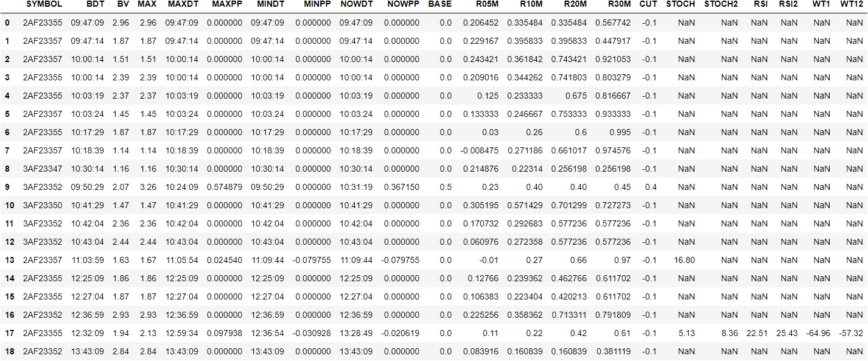Click R30M value 0.381119
Viewport: 868px width, 361px height.
[x=613, y=352]
